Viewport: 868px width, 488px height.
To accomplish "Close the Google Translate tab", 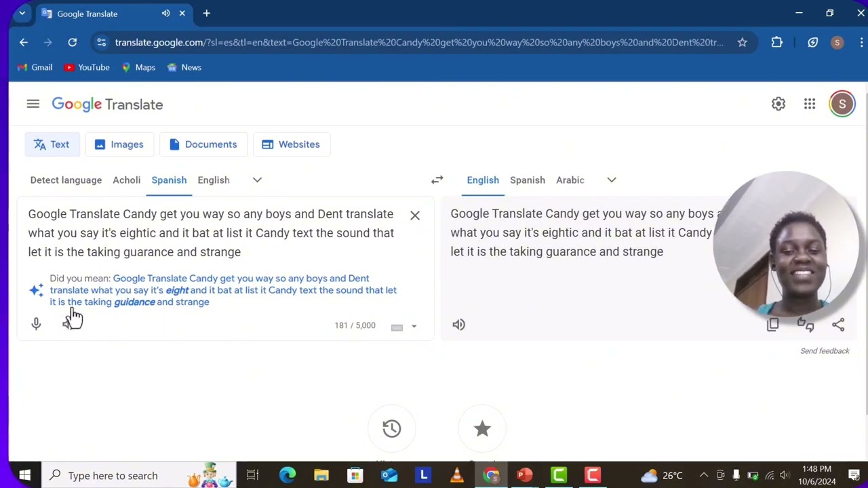I will [182, 14].
